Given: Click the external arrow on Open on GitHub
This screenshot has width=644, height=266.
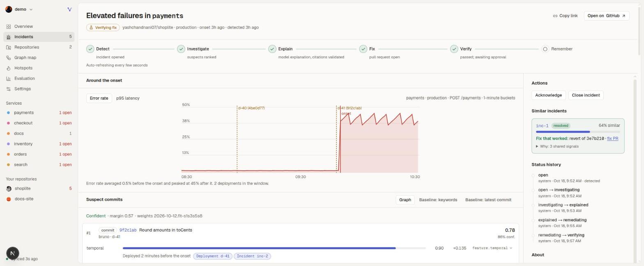Looking at the screenshot, I should click(623, 16).
